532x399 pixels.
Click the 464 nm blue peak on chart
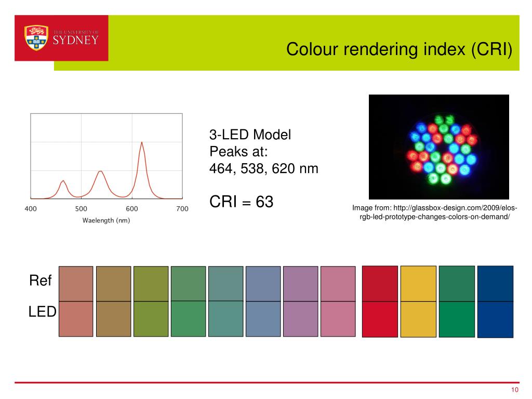click(63, 181)
